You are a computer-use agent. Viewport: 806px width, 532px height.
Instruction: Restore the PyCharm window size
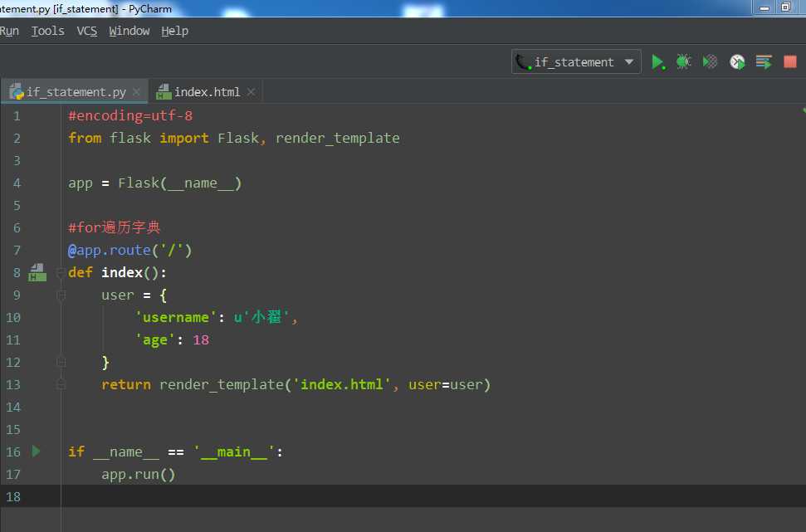coord(786,7)
